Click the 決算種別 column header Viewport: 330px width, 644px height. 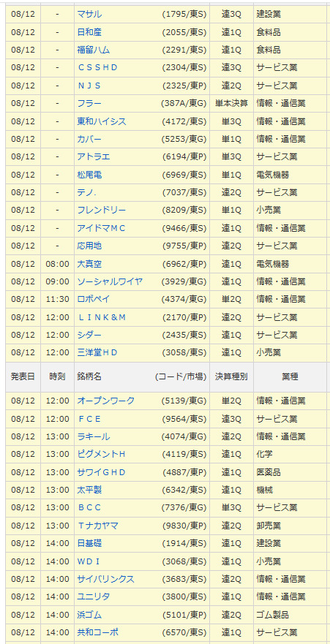[231, 376]
